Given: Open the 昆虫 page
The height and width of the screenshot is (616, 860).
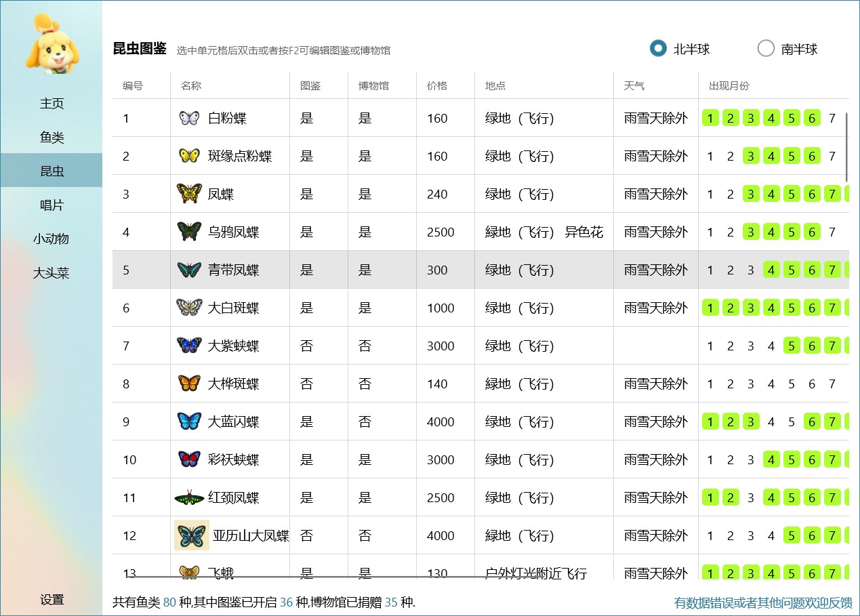Looking at the screenshot, I should click(52, 171).
